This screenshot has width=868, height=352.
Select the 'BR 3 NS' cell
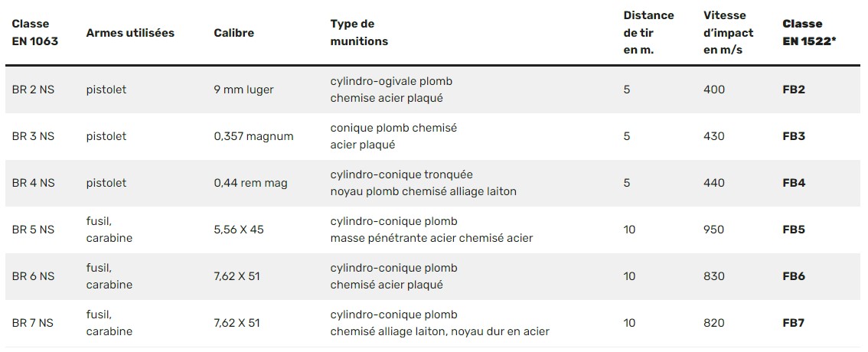tap(33, 136)
